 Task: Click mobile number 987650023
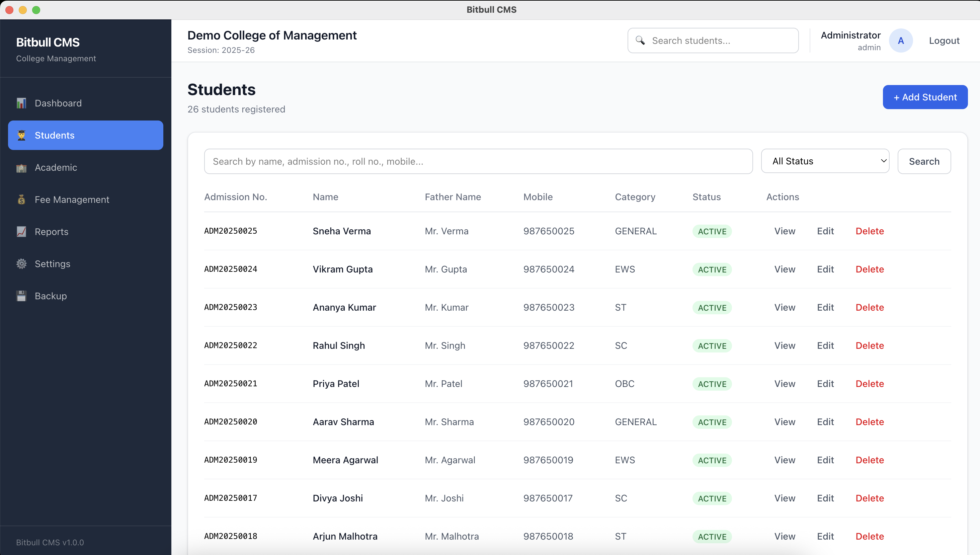[x=549, y=308]
